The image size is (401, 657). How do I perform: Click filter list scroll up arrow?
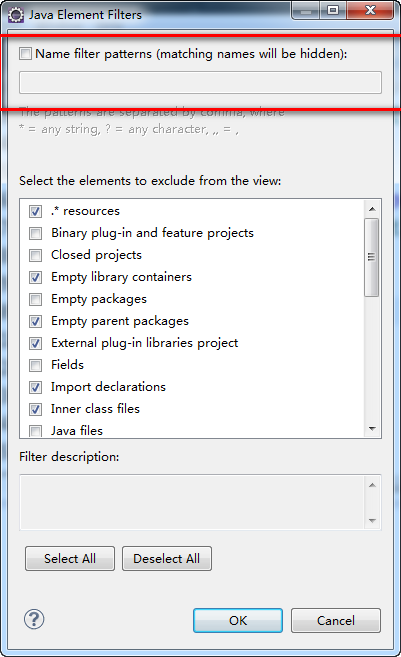coord(372,209)
